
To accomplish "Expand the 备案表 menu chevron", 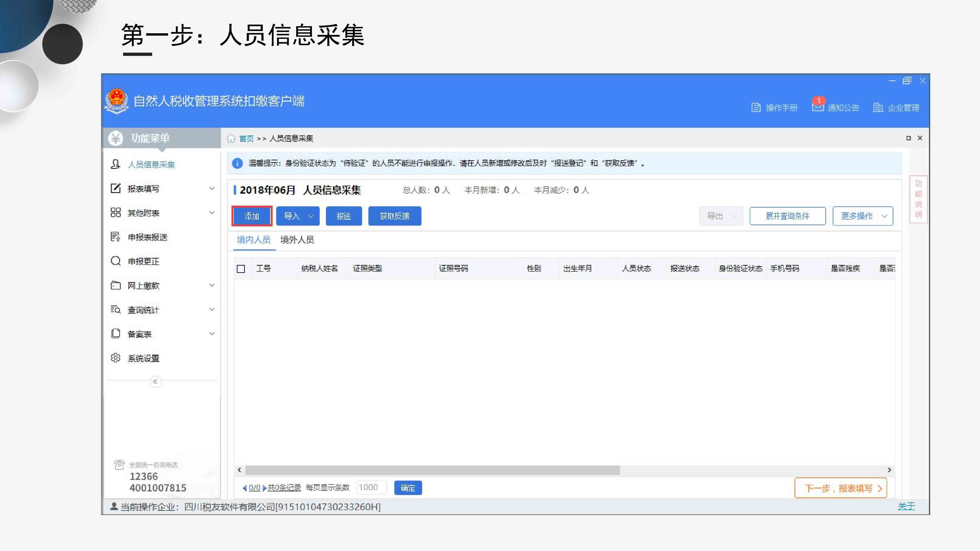I will pyautogui.click(x=212, y=334).
